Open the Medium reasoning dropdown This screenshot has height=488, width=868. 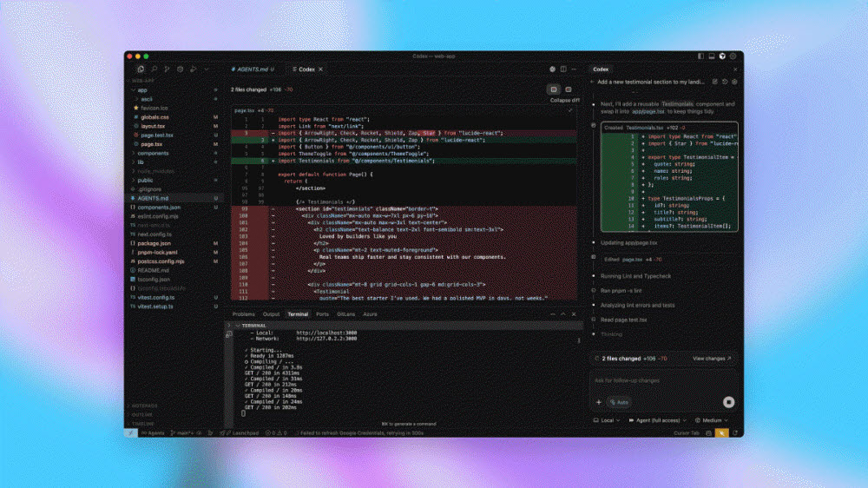coord(715,420)
